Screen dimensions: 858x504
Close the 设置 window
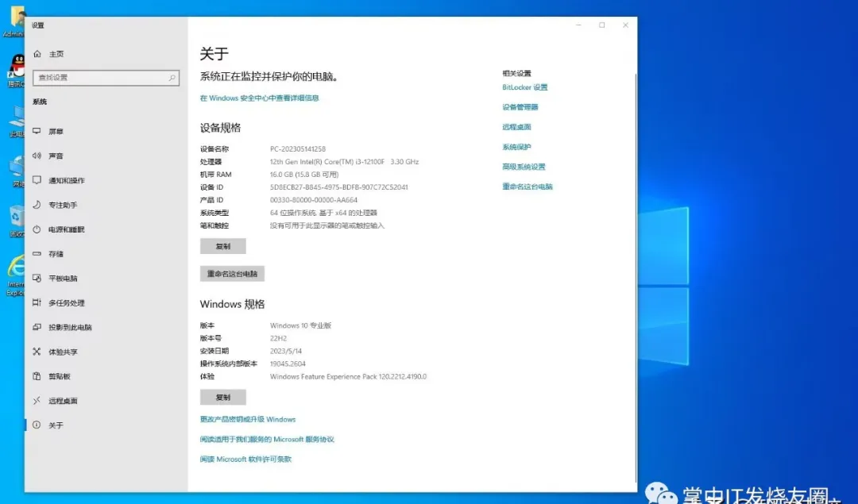pyautogui.click(x=625, y=25)
